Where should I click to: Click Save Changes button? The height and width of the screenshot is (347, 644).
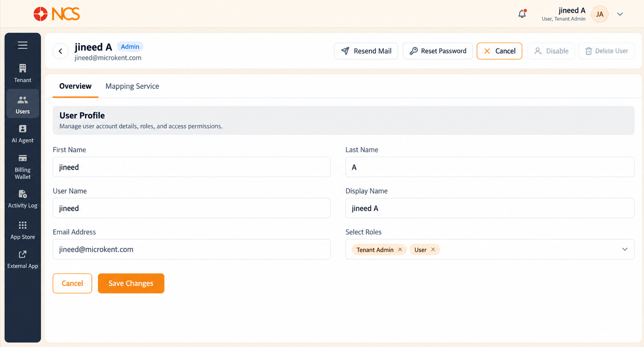click(x=131, y=283)
